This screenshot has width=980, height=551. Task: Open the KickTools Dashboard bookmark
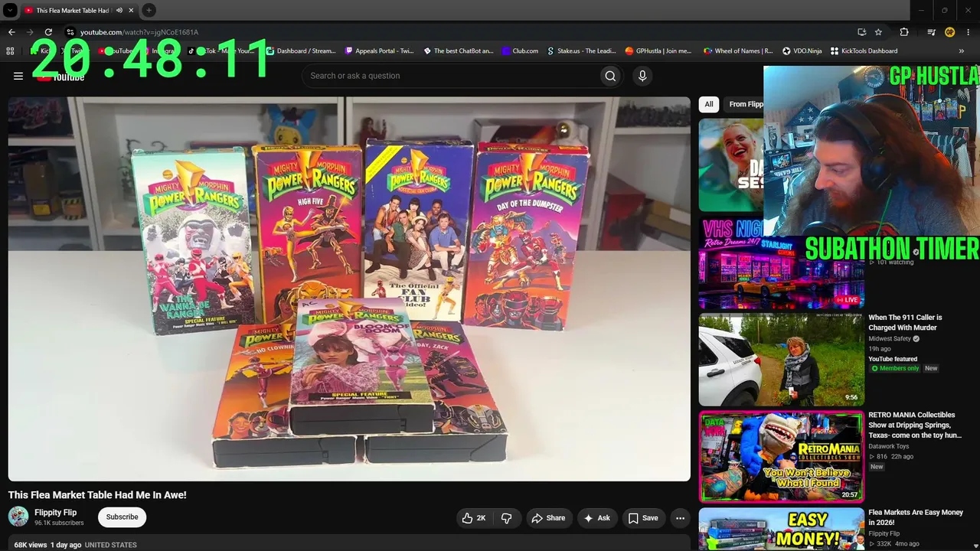point(864,51)
